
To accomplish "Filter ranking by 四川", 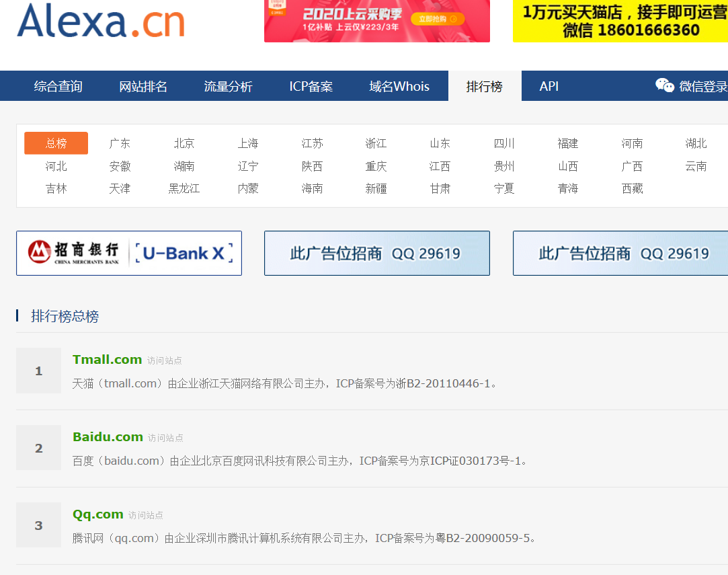I will pos(504,143).
